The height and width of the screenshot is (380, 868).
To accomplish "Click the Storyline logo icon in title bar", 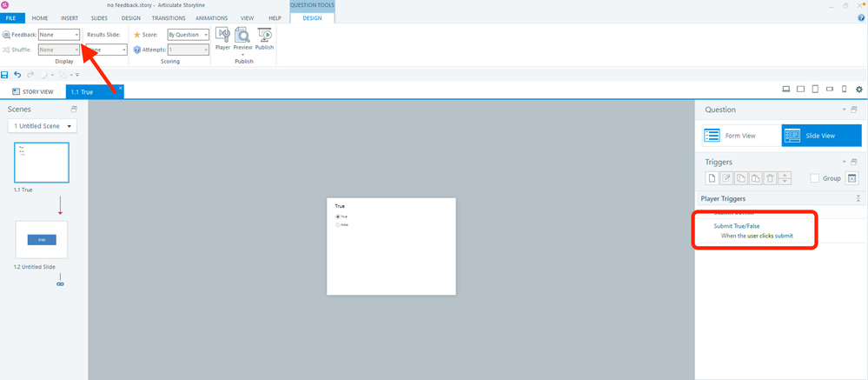I will pos(5,5).
